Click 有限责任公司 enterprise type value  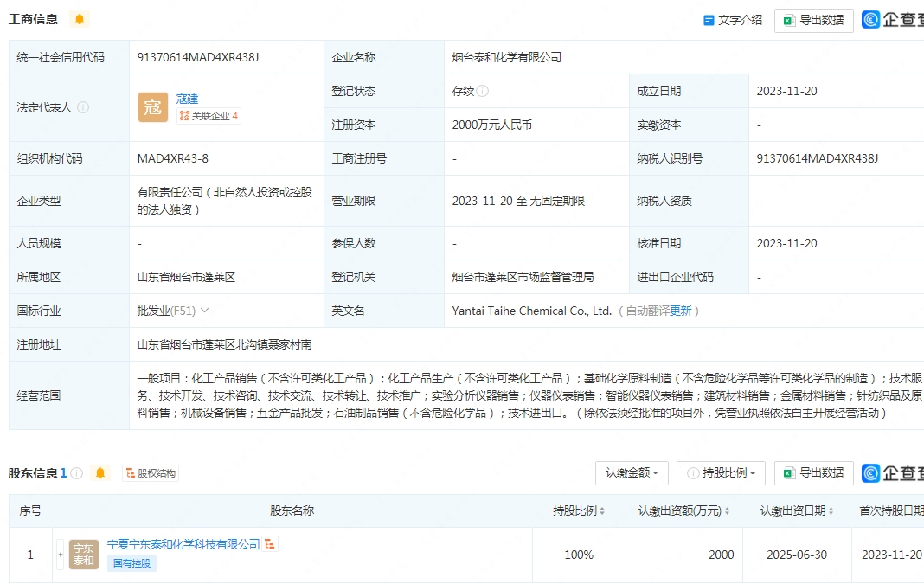[x=225, y=201]
